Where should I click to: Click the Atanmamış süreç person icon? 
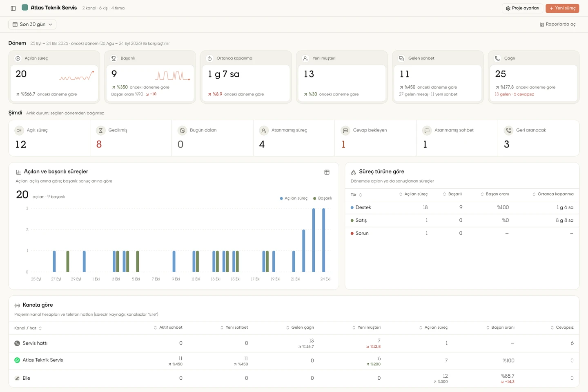pyautogui.click(x=264, y=130)
